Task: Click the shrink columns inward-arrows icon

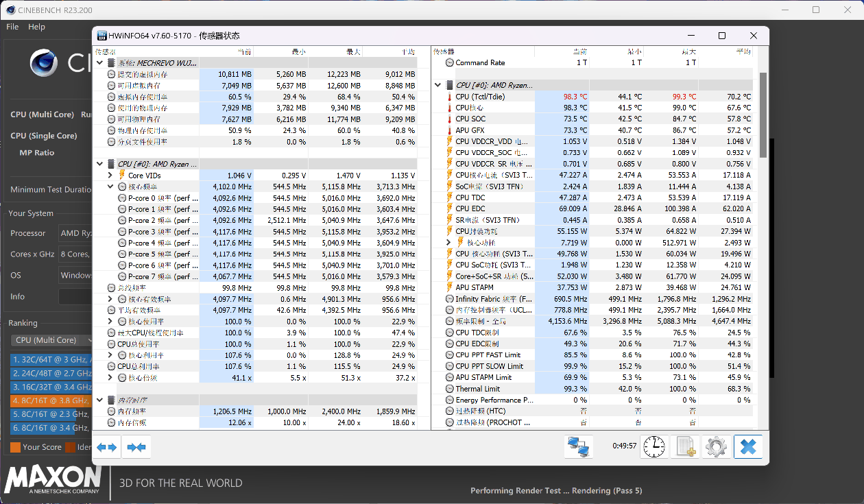Action: (x=136, y=448)
